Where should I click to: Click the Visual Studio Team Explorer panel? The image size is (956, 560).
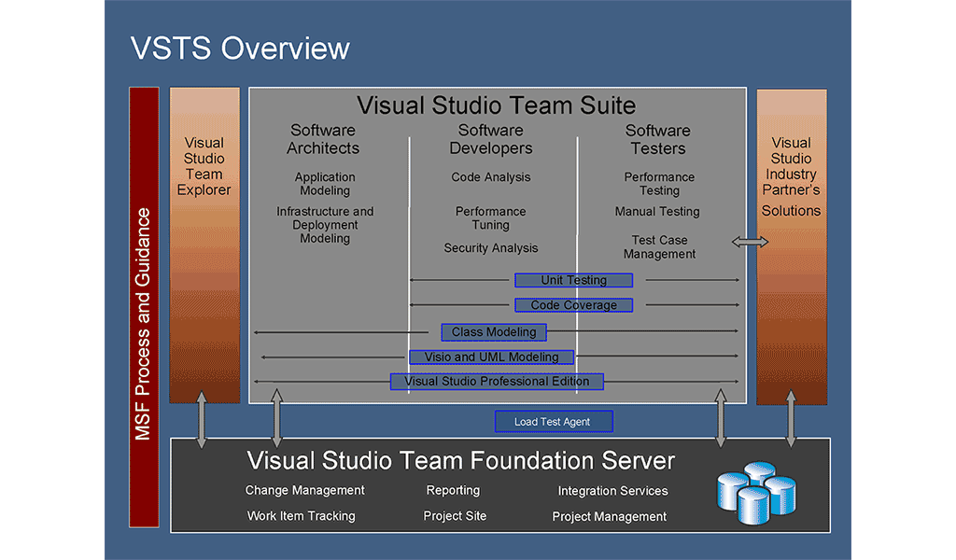(x=204, y=245)
